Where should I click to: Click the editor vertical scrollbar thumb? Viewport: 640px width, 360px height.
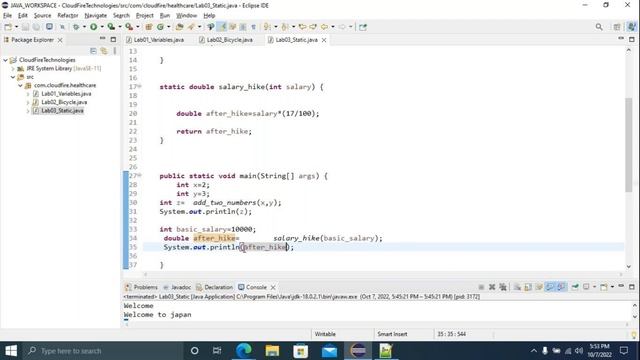(x=628, y=145)
